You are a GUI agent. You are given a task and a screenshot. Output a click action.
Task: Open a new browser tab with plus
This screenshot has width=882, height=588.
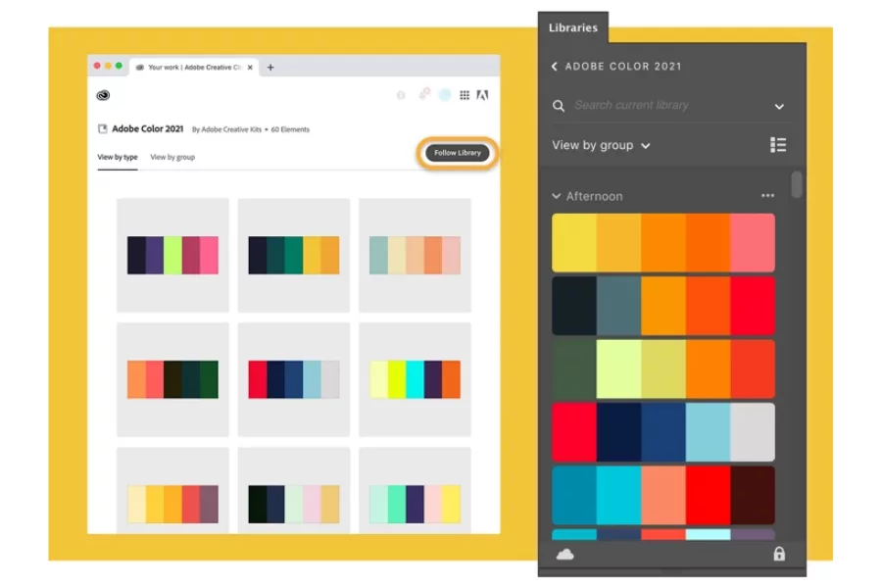click(270, 67)
